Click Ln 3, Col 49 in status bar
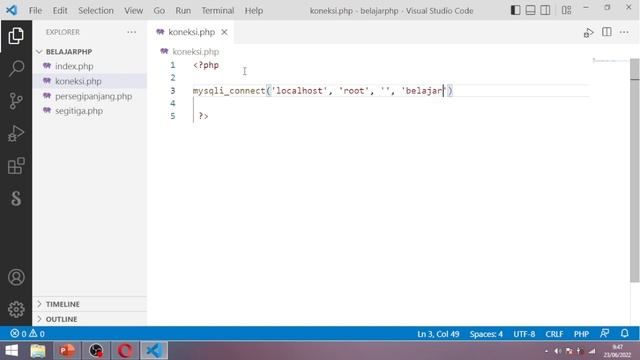This screenshot has width=640, height=360. tap(438, 334)
